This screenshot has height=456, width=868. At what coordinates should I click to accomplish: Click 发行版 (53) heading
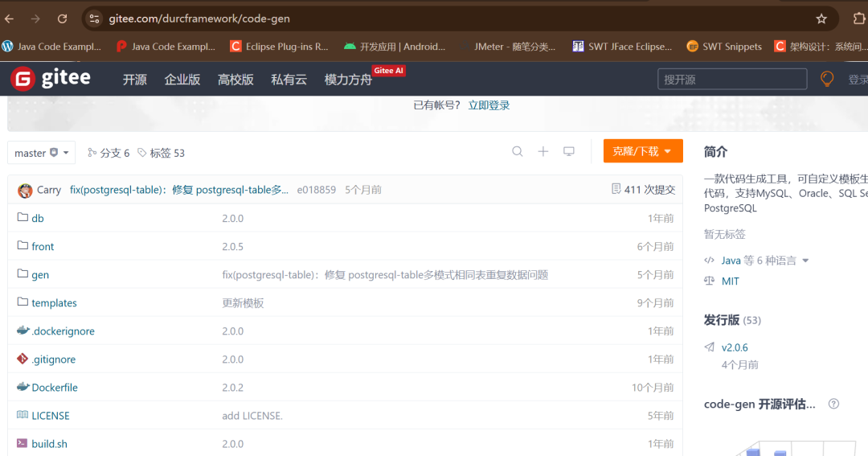click(732, 320)
